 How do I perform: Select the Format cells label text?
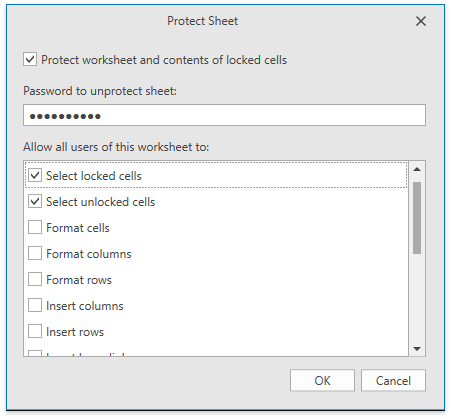[x=78, y=228]
